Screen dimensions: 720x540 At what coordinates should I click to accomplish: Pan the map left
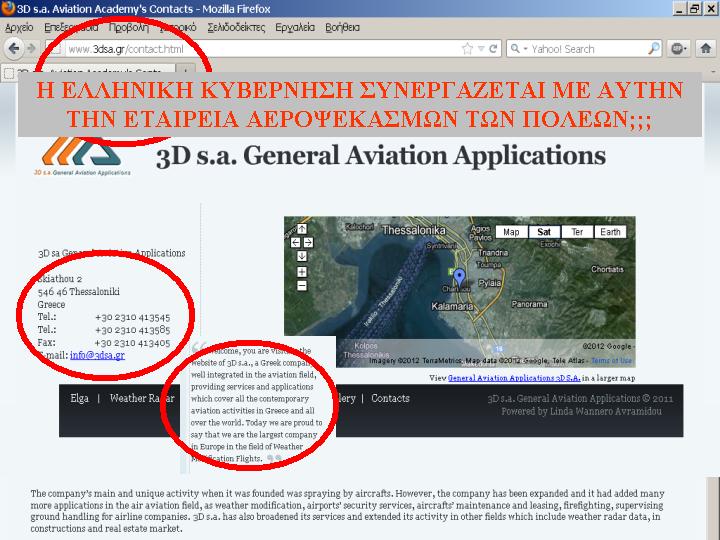click(x=295, y=242)
